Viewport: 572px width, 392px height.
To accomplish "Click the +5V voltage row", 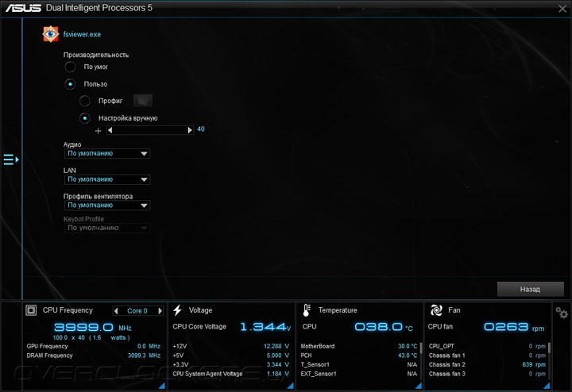I will tap(231, 355).
